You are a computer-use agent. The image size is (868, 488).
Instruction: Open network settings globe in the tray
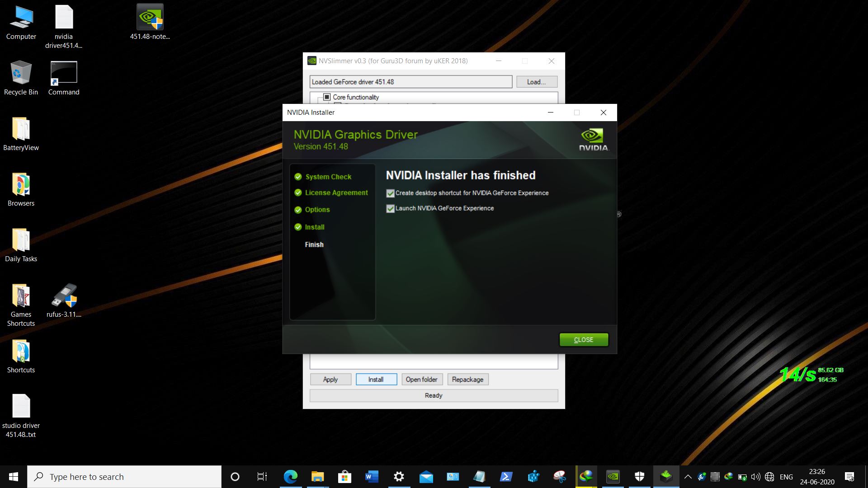pos(769,477)
